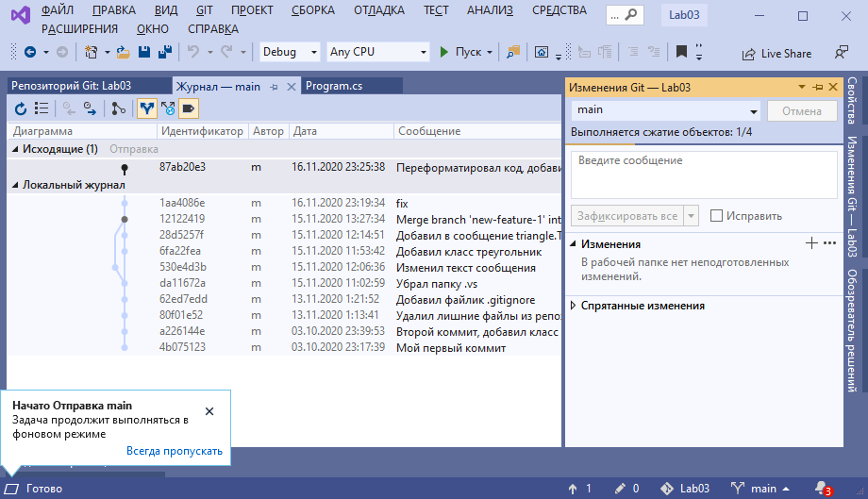Toggle show remote branches icon
The height and width of the screenshot is (499, 868).
pyautogui.click(x=168, y=108)
